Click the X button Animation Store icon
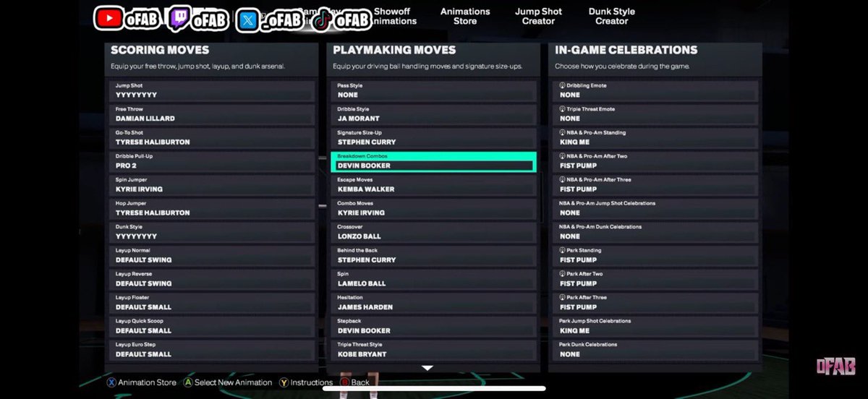This screenshot has height=399, width=868. click(111, 382)
